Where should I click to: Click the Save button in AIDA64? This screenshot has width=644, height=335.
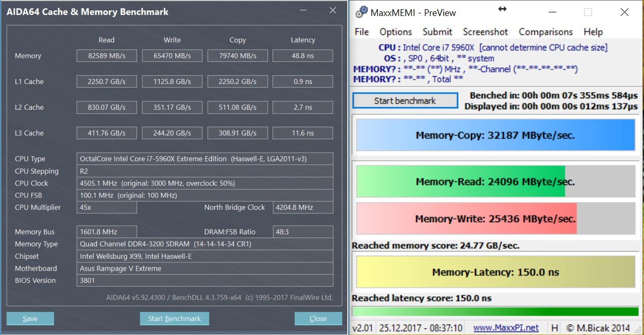30,319
